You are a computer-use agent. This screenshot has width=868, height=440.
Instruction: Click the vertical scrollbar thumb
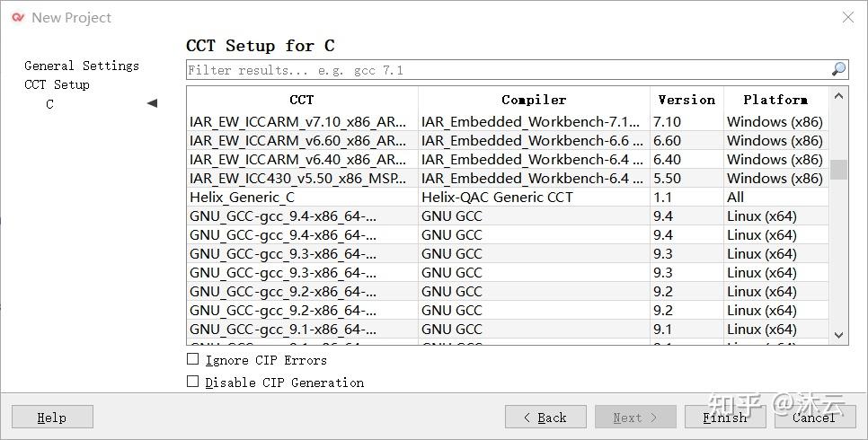click(x=838, y=169)
